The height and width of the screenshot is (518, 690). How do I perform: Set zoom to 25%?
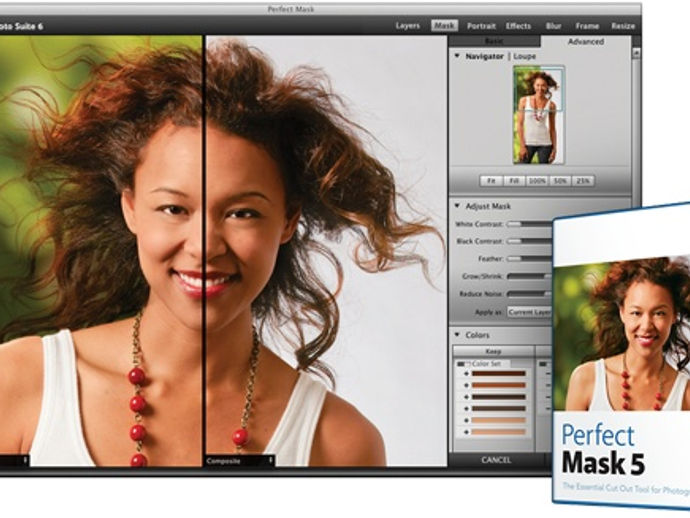tap(583, 181)
